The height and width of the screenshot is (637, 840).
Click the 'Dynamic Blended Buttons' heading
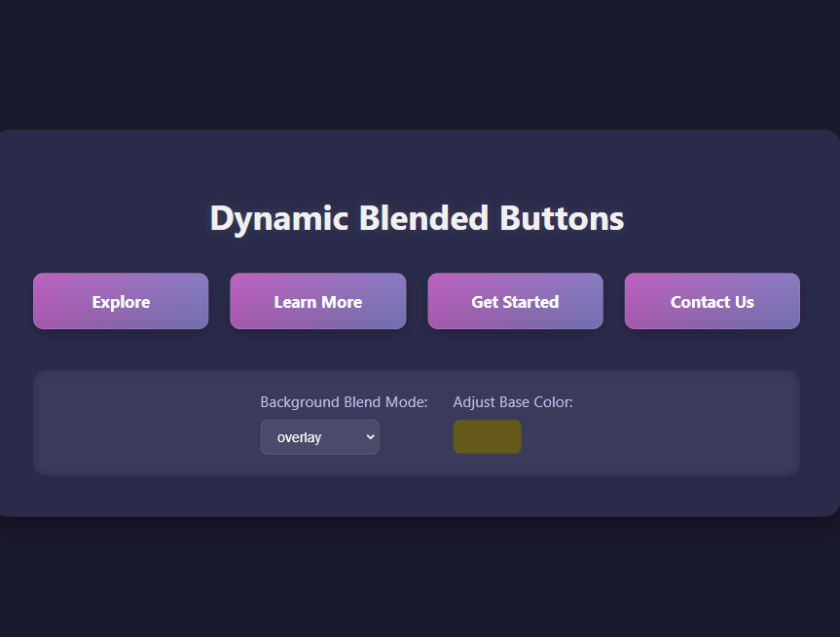(x=417, y=218)
